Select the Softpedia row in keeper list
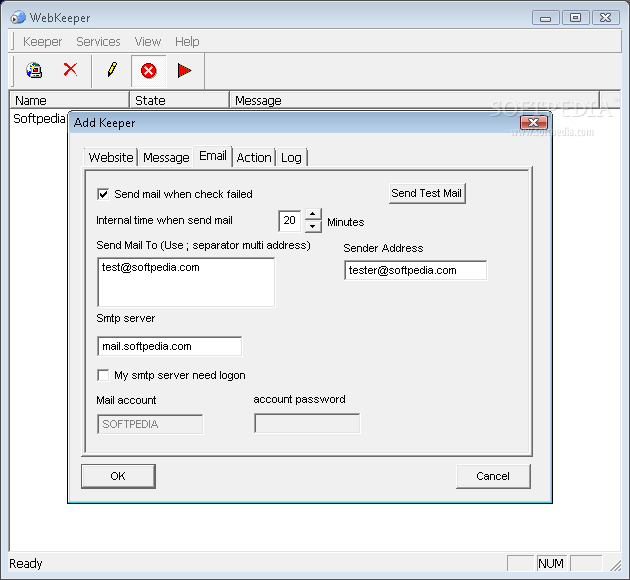 tap(39, 119)
